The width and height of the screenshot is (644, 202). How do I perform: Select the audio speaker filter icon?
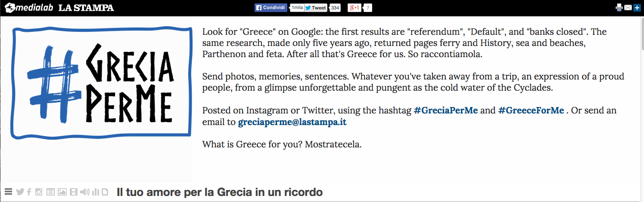85,192
